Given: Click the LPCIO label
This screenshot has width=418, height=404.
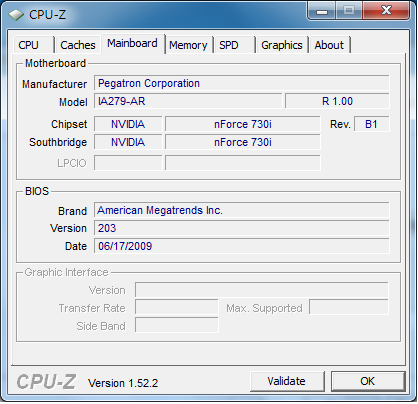Looking at the screenshot, I should (72, 163).
